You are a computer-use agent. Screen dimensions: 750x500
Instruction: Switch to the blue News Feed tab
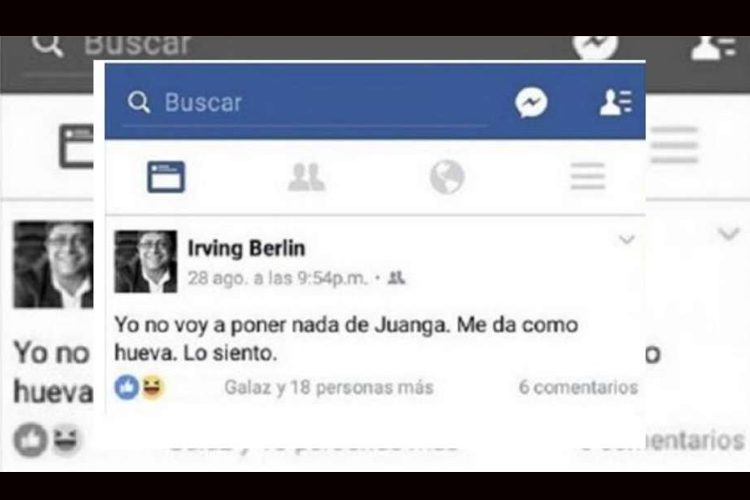(166, 177)
